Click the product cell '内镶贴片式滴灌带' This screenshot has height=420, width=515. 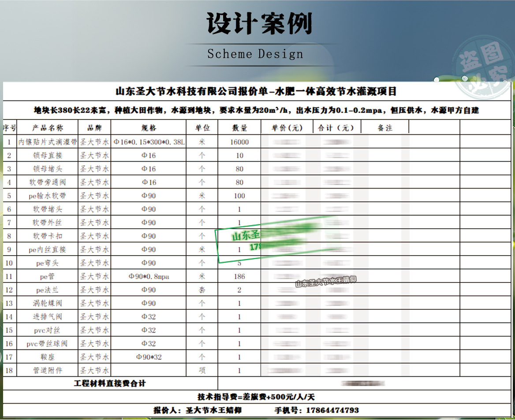pos(48,142)
